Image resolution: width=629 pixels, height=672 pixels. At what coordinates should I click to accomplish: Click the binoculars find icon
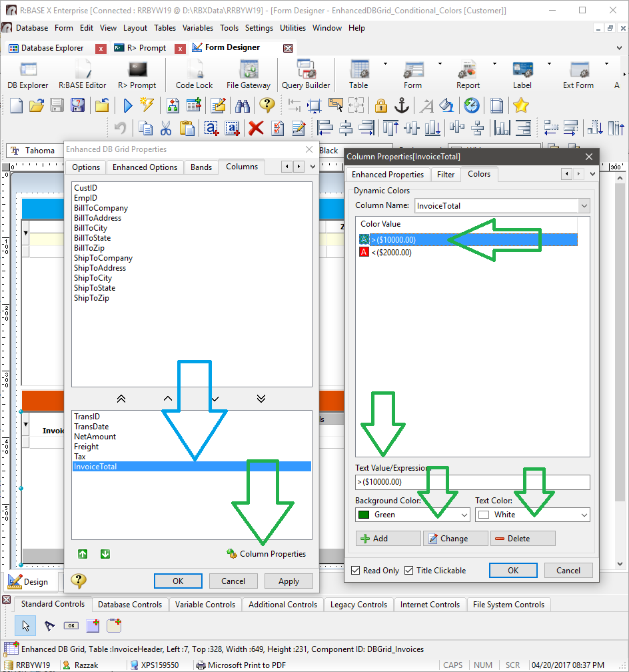tap(242, 105)
